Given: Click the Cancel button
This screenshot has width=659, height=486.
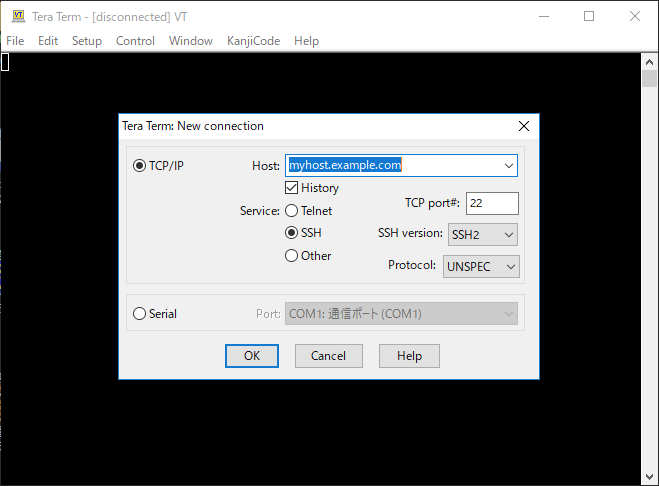Looking at the screenshot, I should click(329, 356).
